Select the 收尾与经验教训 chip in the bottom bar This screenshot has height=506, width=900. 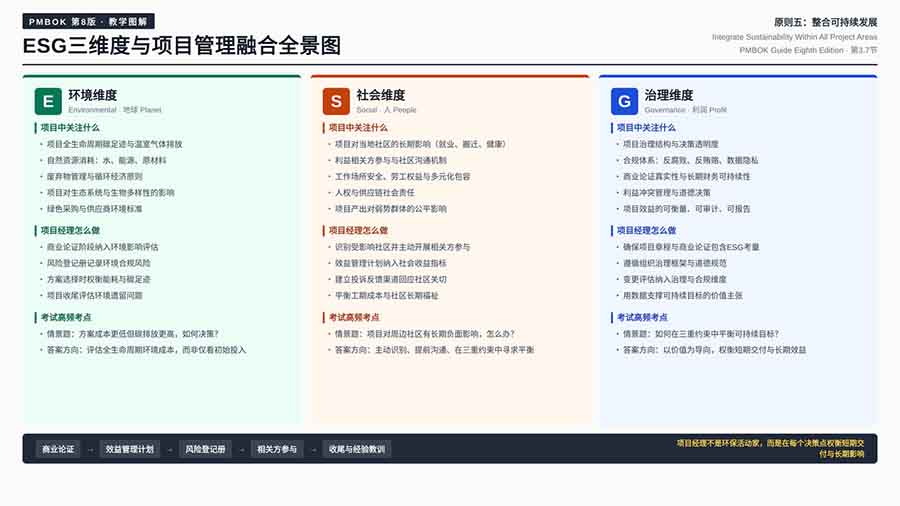(x=357, y=449)
